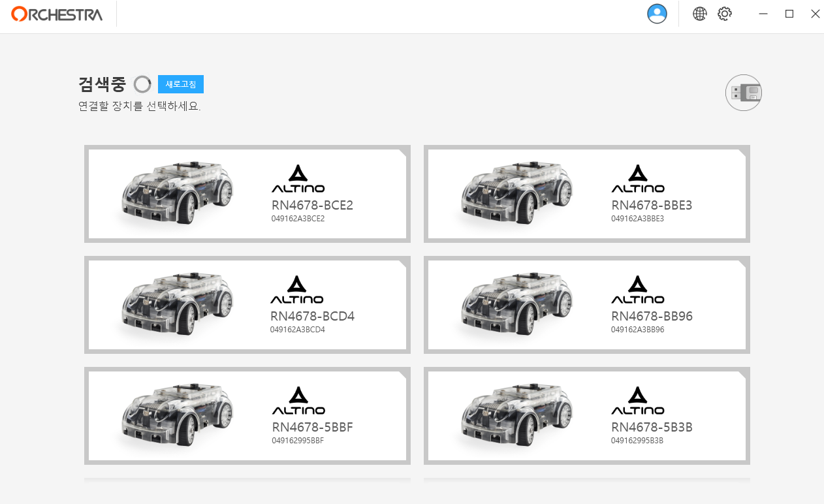The image size is (824, 504).
Task: Click the address text 049162A3BCE2
Action: (x=298, y=219)
